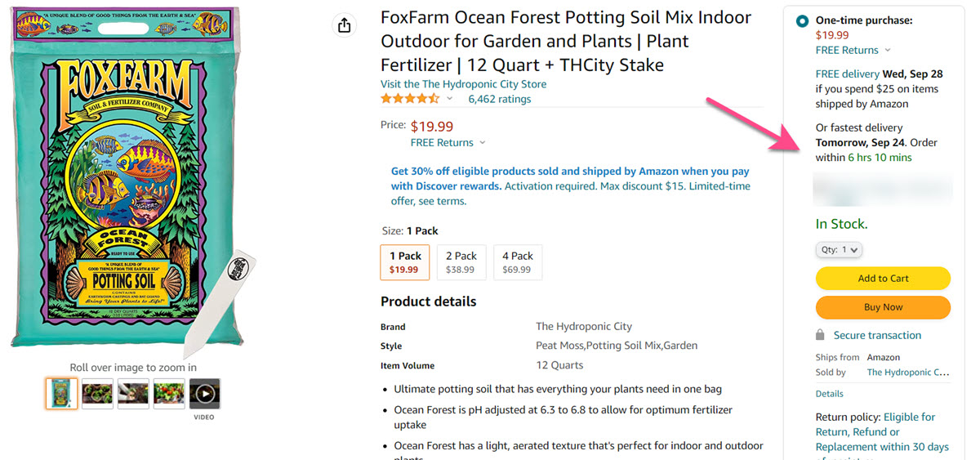
Task: Click the secure transaction lock icon
Action: (x=820, y=335)
